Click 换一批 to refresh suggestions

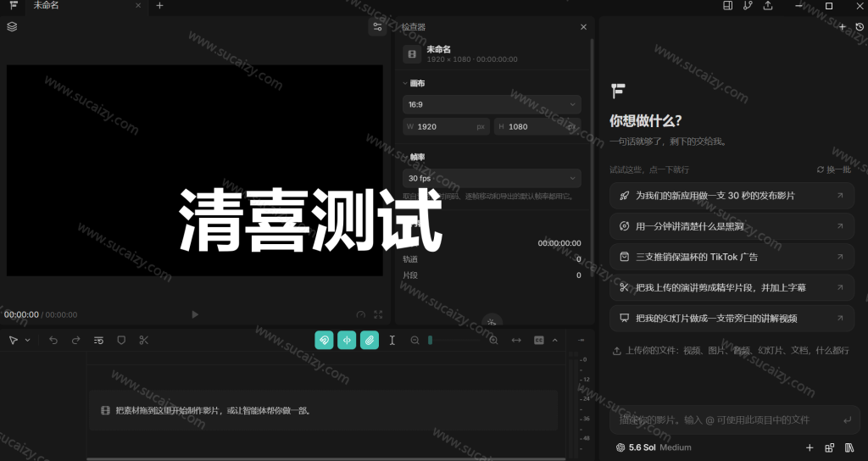pos(834,169)
